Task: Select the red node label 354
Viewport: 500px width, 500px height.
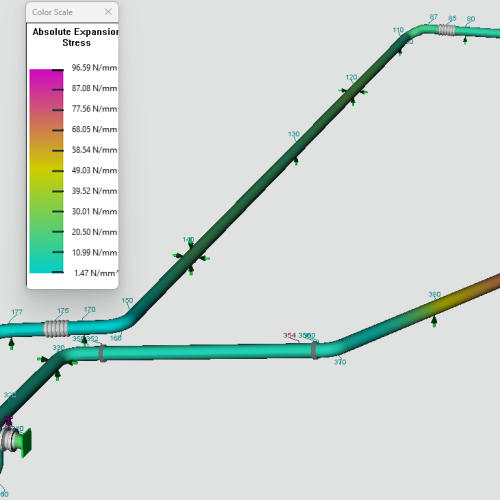Action: tap(290, 335)
